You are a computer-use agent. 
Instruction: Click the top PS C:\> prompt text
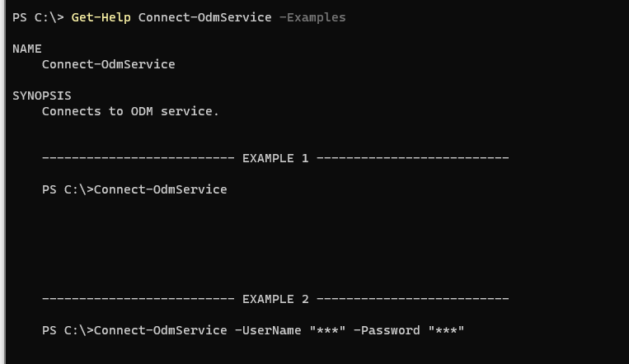click(38, 17)
